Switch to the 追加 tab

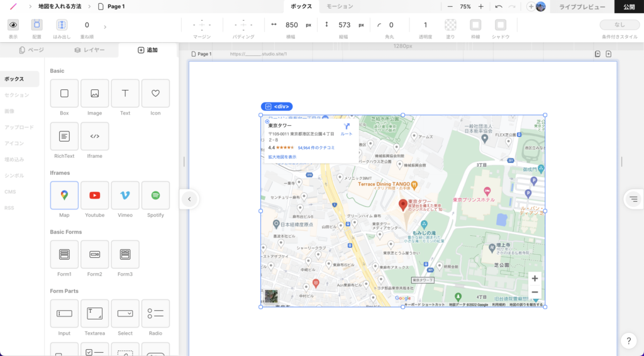point(148,50)
